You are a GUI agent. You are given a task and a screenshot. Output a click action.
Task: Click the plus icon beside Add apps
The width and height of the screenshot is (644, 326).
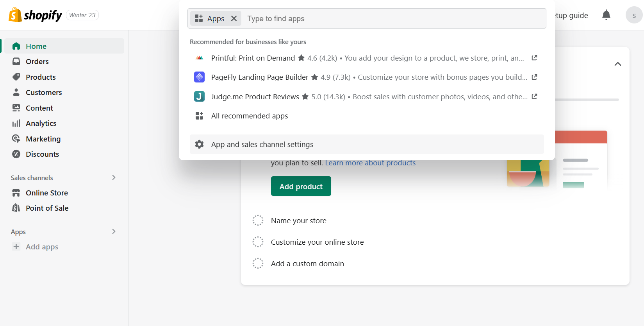coord(16,247)
